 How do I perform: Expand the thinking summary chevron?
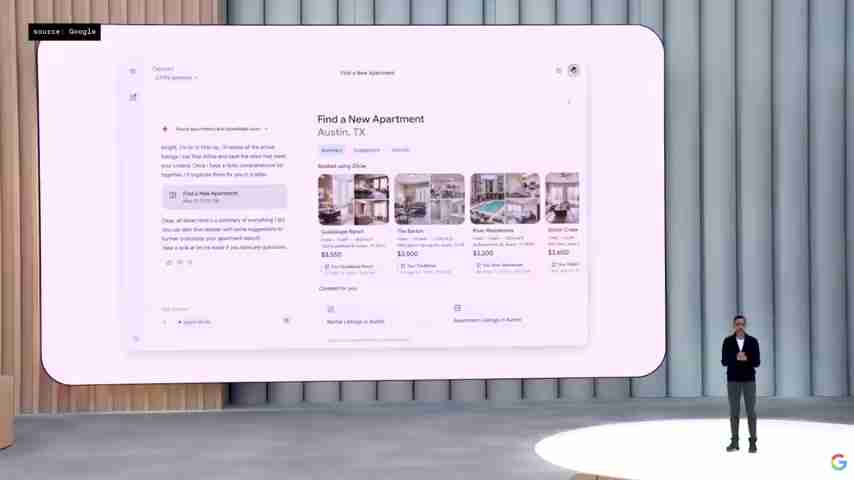[x=266, y=129]
